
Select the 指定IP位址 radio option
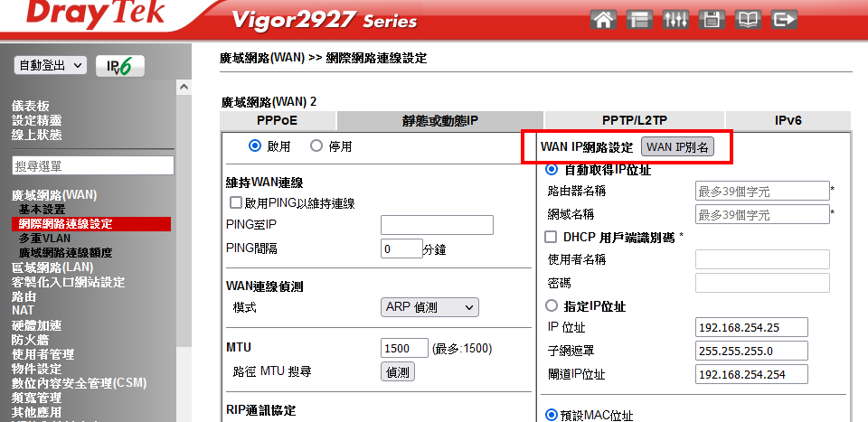552,305
